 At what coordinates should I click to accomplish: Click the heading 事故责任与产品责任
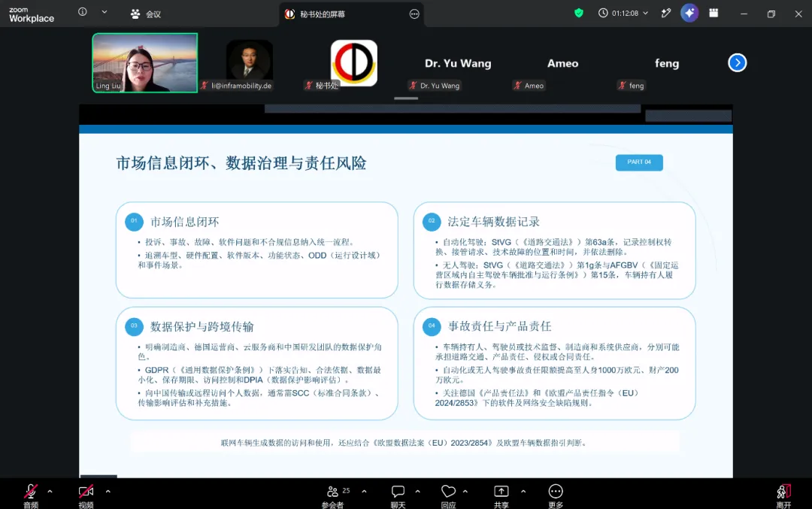point(499,326)
